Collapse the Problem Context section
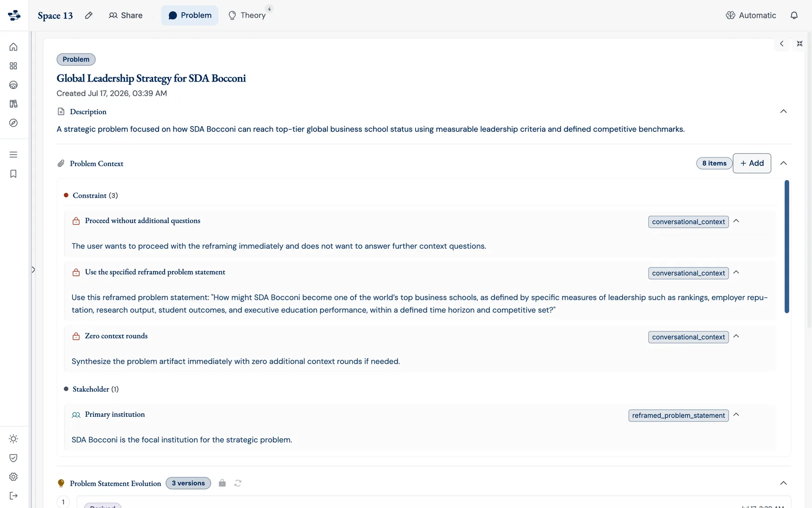Viewport: 812px width, 508px height. [x=783, y=163]
